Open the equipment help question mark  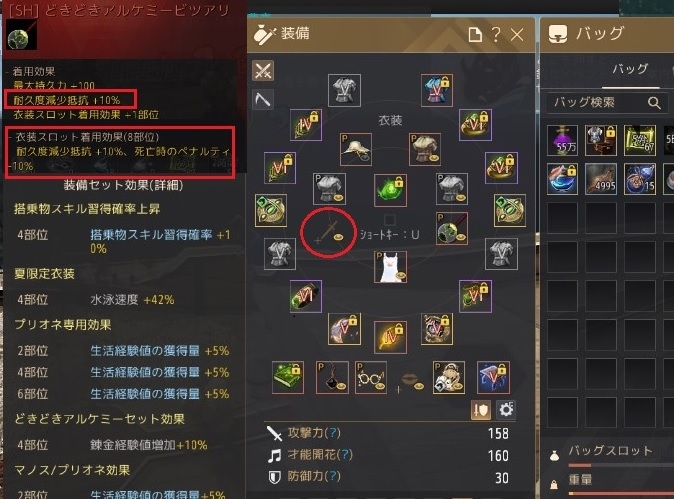[x=496, y=34]
